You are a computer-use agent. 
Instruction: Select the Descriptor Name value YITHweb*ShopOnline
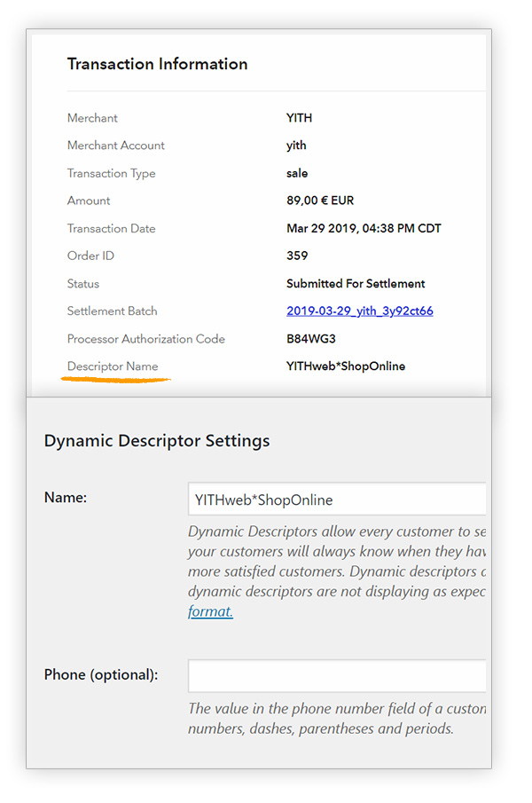(345, 366)
